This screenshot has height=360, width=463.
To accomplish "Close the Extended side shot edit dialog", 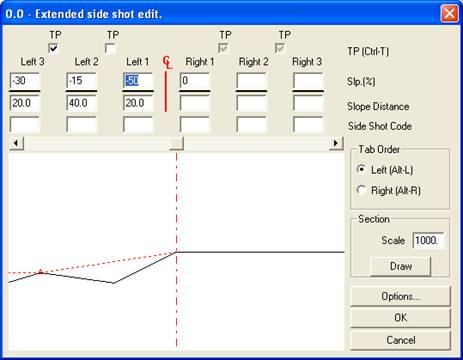I will 449,14.
